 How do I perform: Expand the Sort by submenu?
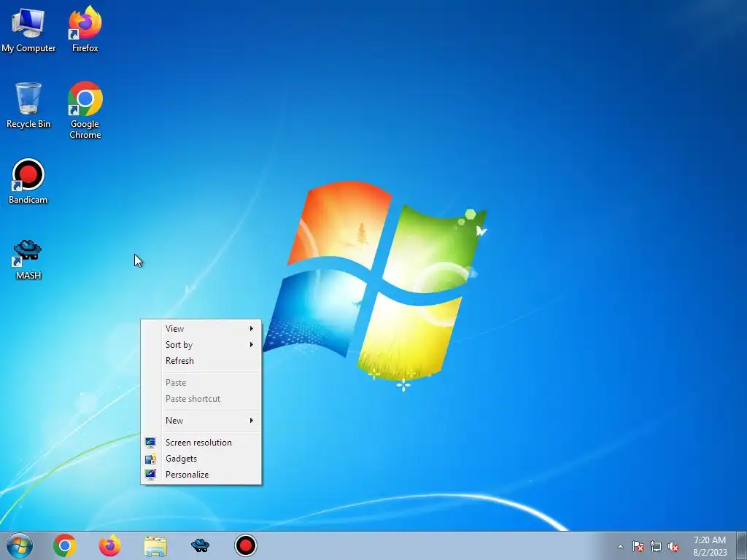(201, 345)
